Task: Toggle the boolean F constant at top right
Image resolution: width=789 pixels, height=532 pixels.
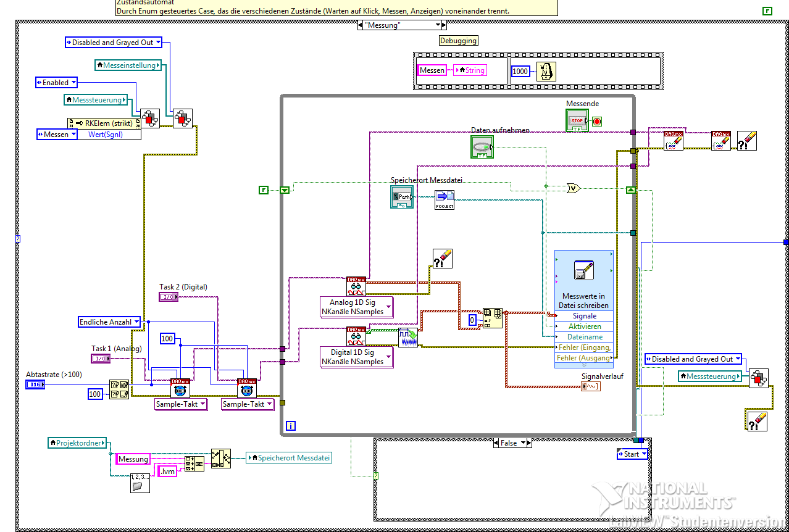Action: click(767, 11)
